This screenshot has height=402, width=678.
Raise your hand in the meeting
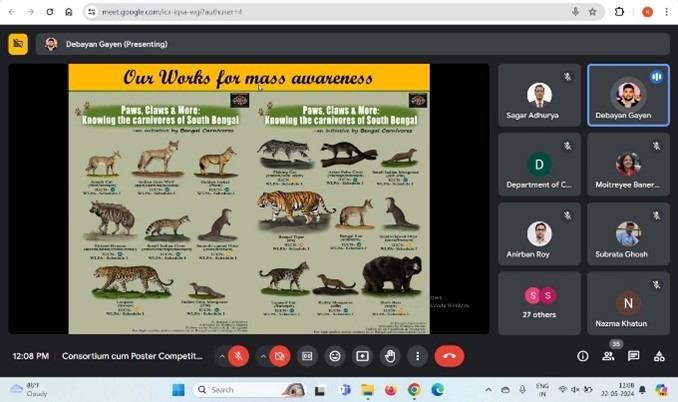pos(390,356)
